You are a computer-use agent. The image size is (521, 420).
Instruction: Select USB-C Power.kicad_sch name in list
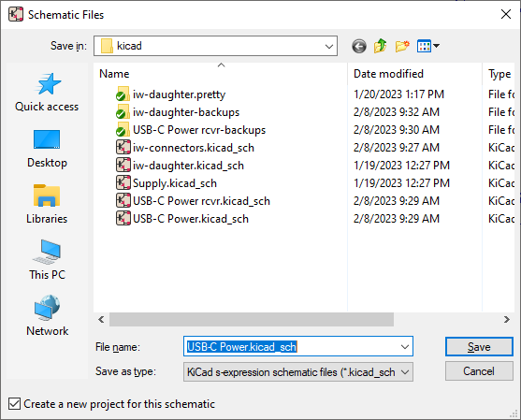[x=191, y=219]
